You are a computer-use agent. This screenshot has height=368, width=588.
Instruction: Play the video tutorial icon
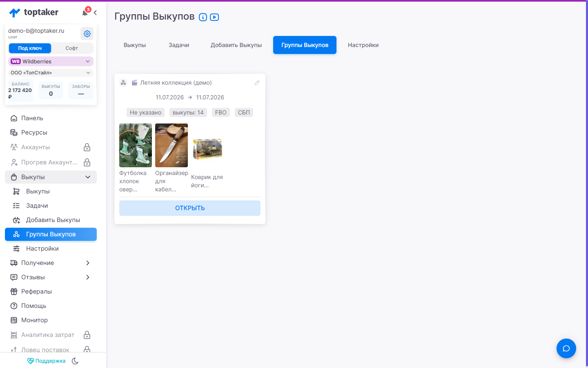click(x=214, y=17)
